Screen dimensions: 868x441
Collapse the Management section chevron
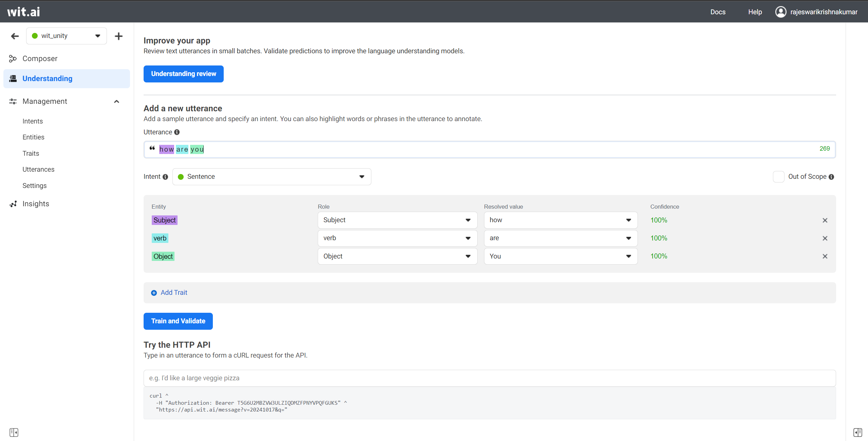[x=116, y=101]
